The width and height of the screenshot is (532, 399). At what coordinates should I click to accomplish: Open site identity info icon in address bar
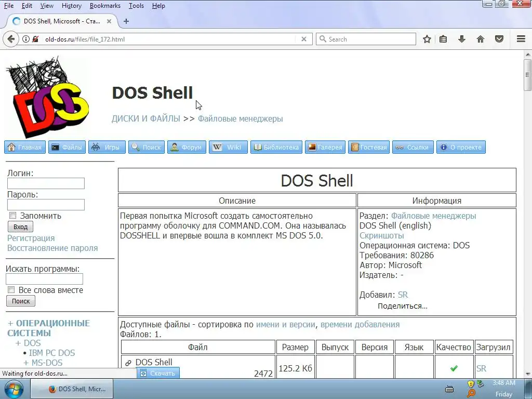[x=26, y=39]
